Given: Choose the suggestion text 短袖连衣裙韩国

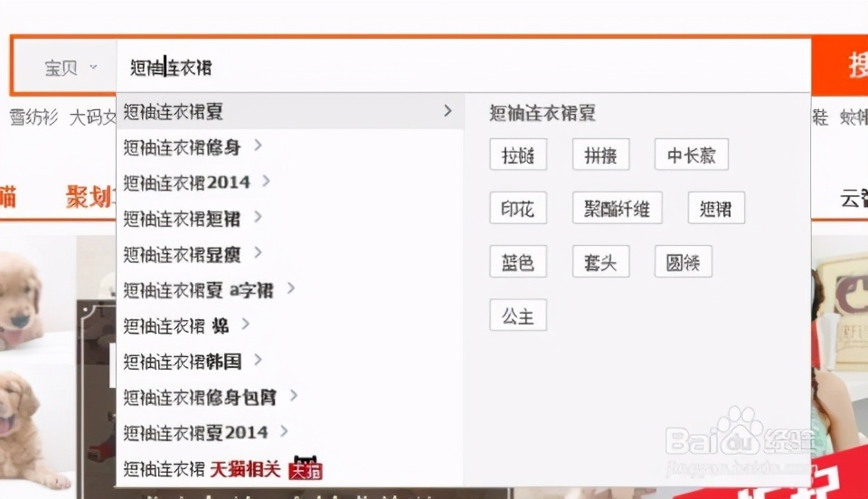Looking at the screenshot, I should (x=182, y=362).
